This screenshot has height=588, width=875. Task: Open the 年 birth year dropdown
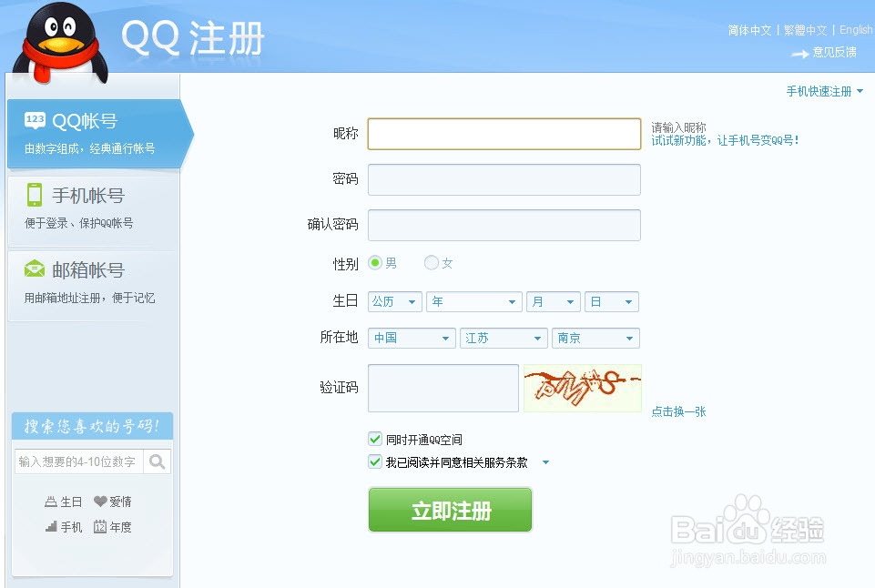click(474, 302)
